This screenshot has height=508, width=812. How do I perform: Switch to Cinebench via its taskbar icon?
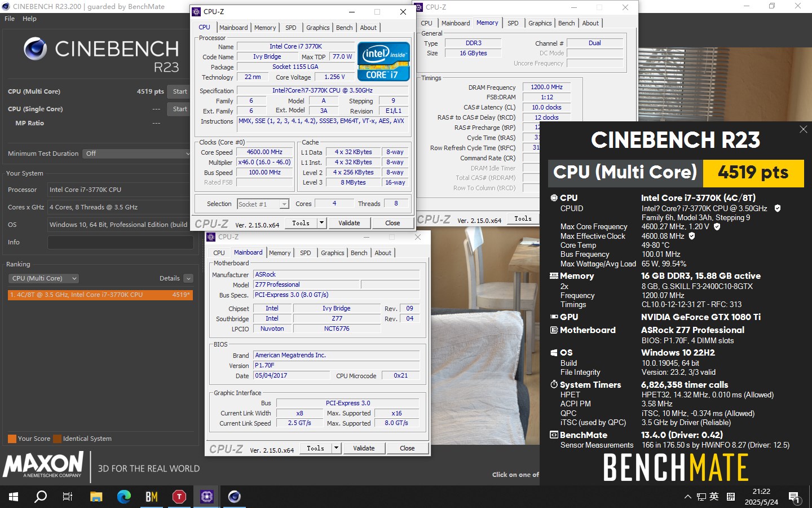(x=234, y=497)
